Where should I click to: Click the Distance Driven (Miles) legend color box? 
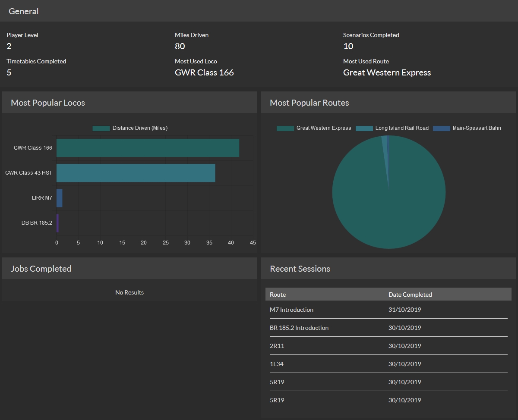click(101, 128)
